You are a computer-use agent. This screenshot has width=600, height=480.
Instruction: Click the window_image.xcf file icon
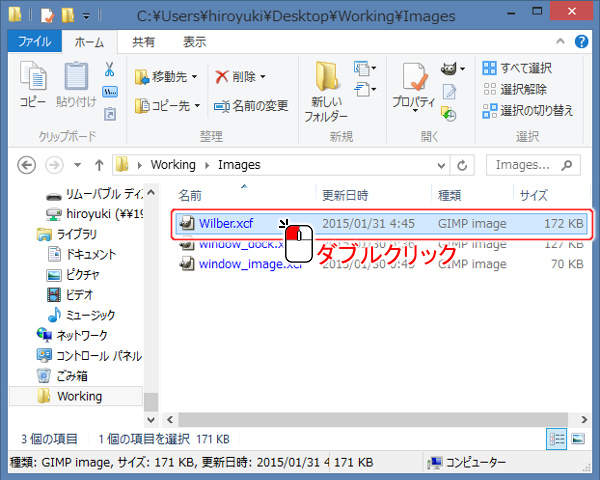[187, 264]
